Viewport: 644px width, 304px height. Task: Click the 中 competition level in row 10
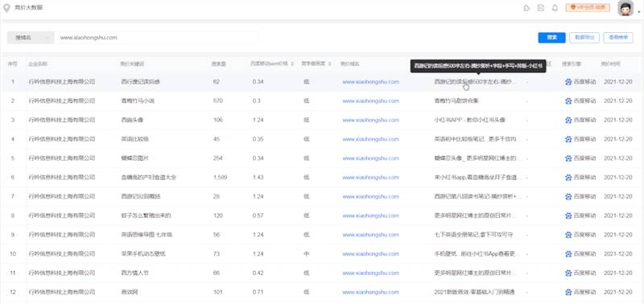click(x=307, y=254)
